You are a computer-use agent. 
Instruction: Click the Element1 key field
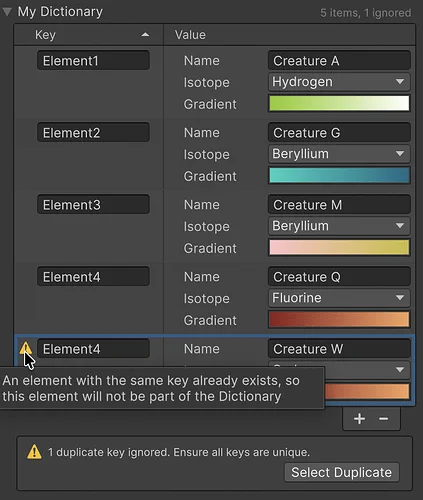coord(93,60)
